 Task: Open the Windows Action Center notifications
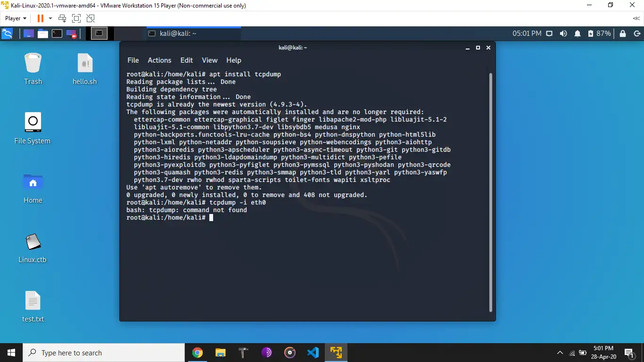[x=629, y=353]
